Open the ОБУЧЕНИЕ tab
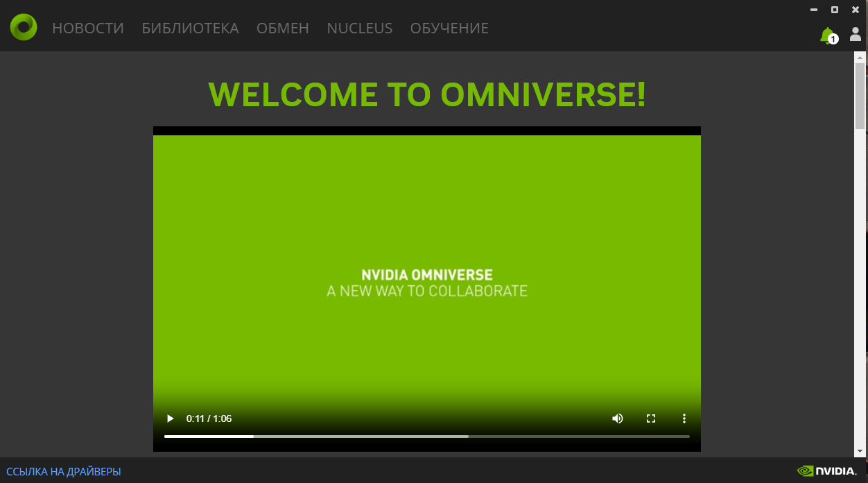This screenshot has height=483, width=868. [449, 28]
